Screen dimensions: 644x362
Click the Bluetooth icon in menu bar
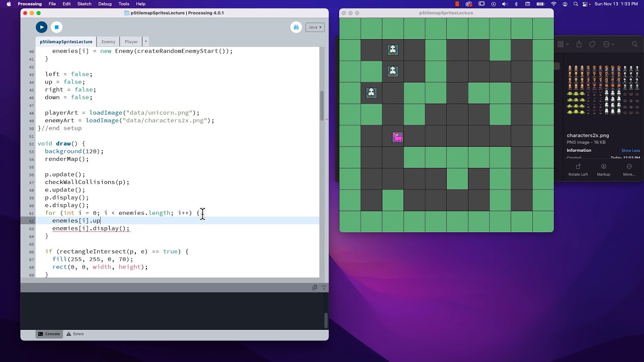pyautogui.click(x=517, y=4)
